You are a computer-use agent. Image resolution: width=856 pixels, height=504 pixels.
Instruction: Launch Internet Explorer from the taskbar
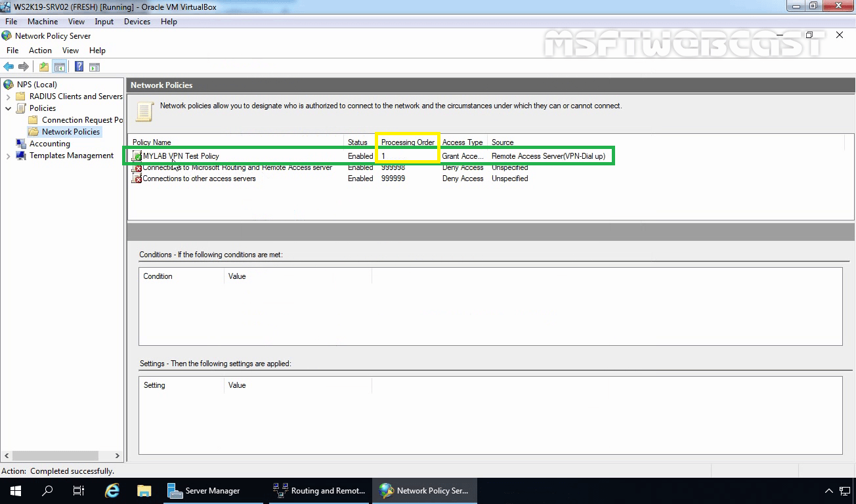click(x=112, y=490)
